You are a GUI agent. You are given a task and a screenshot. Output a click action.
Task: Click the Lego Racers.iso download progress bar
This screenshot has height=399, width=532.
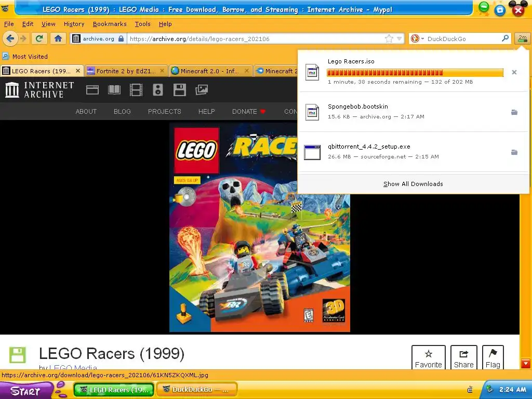click(x=415, y=72)
